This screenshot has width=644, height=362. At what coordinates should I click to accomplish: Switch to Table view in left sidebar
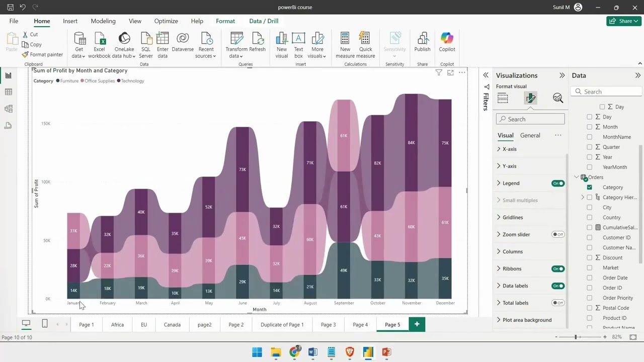pos(8,92)
